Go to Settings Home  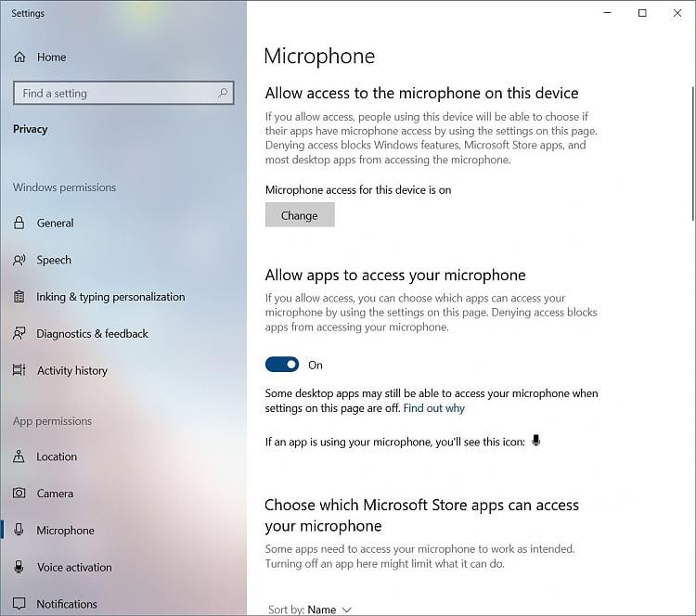pos(51,57)
